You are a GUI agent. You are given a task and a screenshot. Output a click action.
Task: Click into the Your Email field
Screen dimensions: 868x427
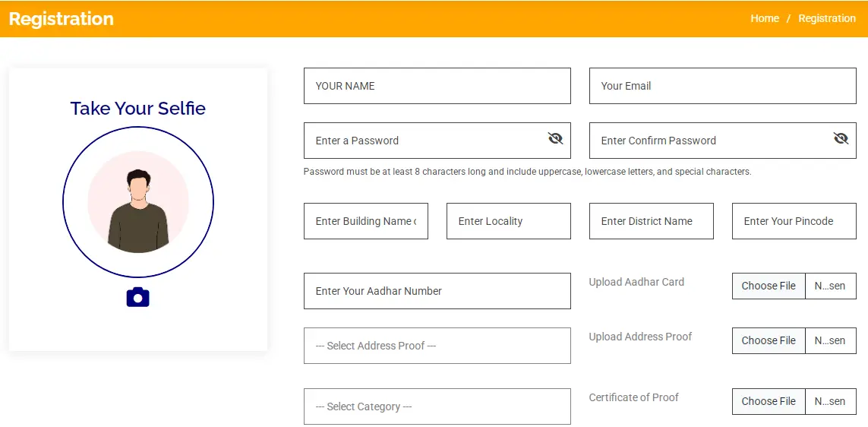(x=722, y=86)
